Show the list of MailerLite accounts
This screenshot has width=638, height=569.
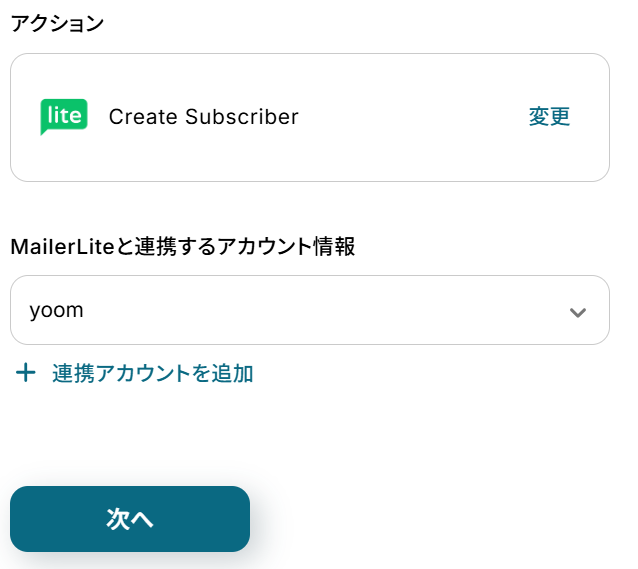point(309,310)
